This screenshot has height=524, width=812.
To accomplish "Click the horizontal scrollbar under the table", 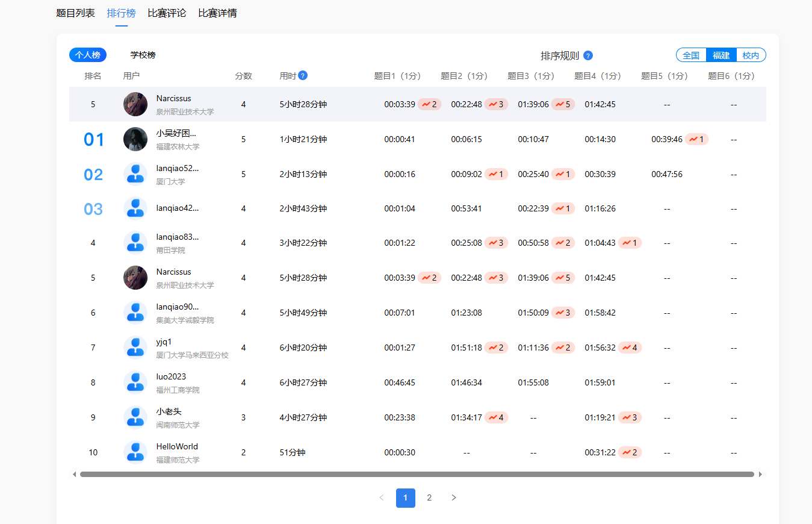I will [x=417, y=474].
